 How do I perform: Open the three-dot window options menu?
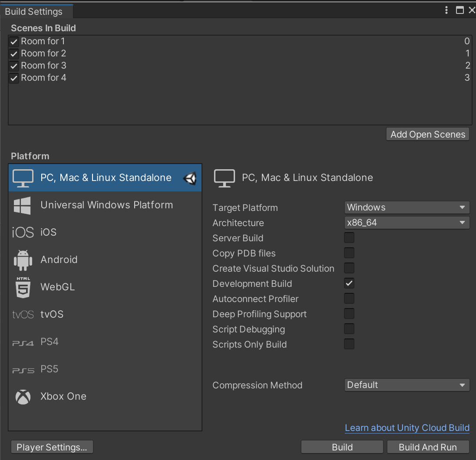[446, 10]
